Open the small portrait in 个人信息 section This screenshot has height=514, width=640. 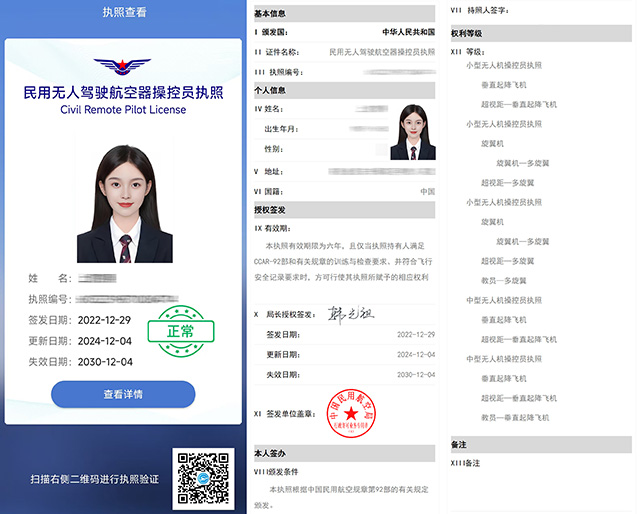click(x=412, y=131)
